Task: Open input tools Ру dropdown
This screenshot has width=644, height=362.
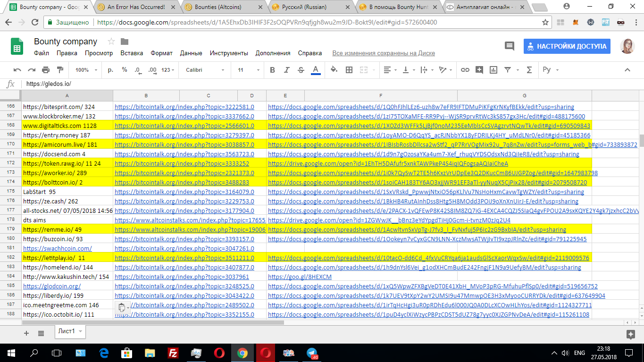Action: pyautogui.click(x=550, y=70)
